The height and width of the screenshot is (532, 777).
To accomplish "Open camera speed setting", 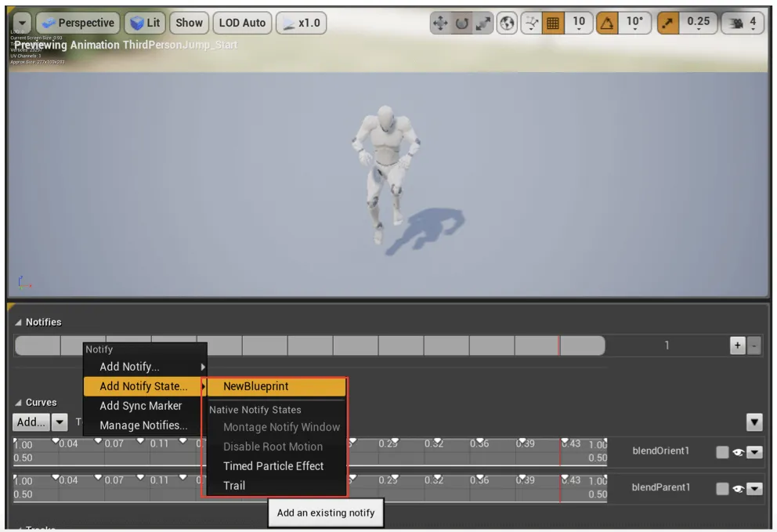I will tap(741, 23).
